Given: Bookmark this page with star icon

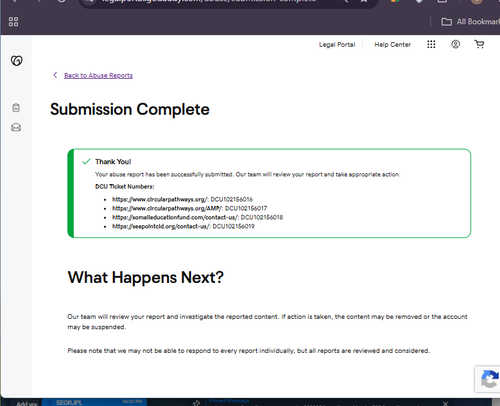Looking at the screenshot, I should [x=364, y=1].
